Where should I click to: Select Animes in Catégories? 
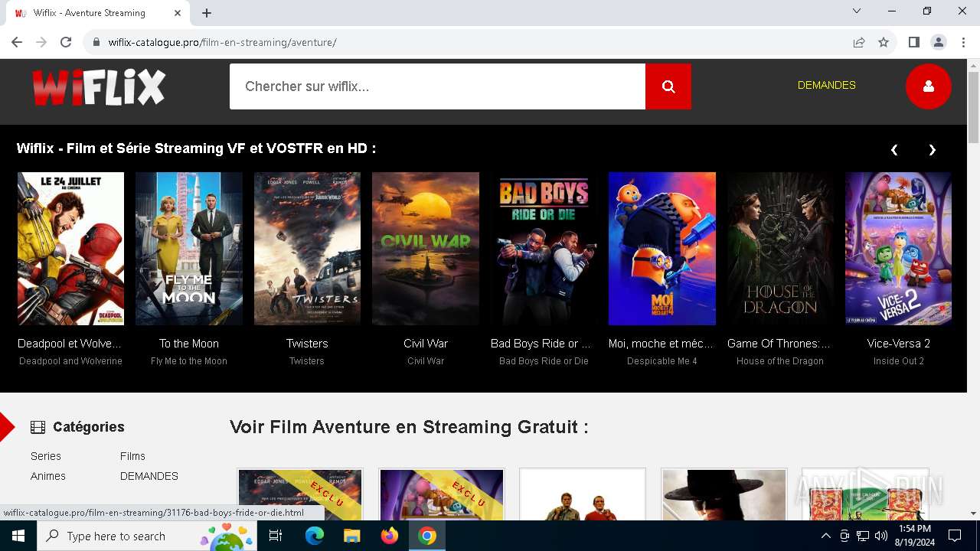pos(48,476)
